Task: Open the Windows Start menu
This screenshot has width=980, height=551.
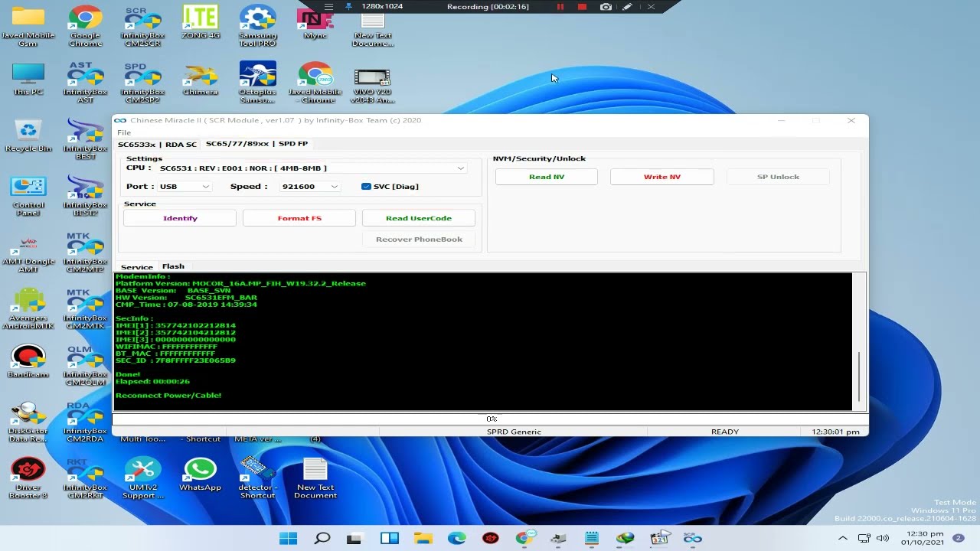Action: pos(289,538)
